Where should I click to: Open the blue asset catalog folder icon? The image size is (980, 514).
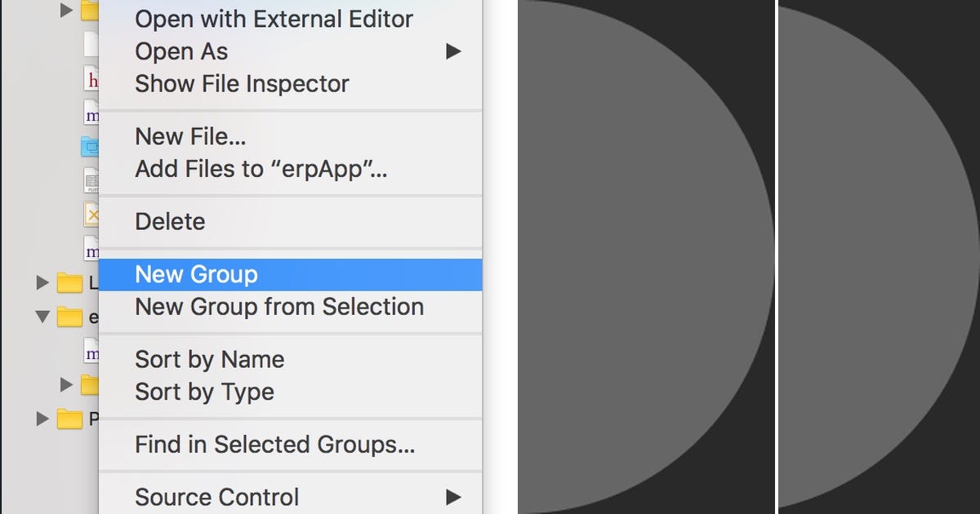coord(90,148)
